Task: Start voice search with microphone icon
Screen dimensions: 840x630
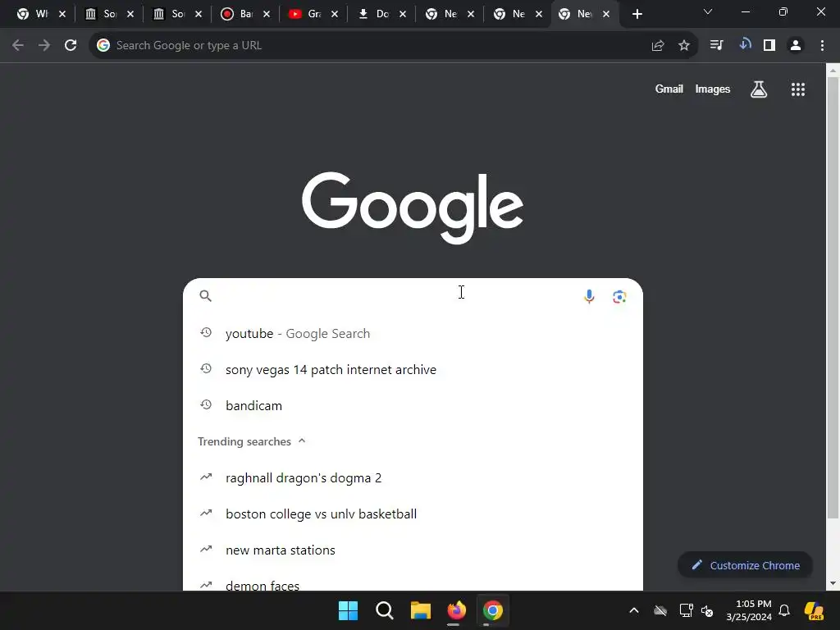Action: [589, 296]
